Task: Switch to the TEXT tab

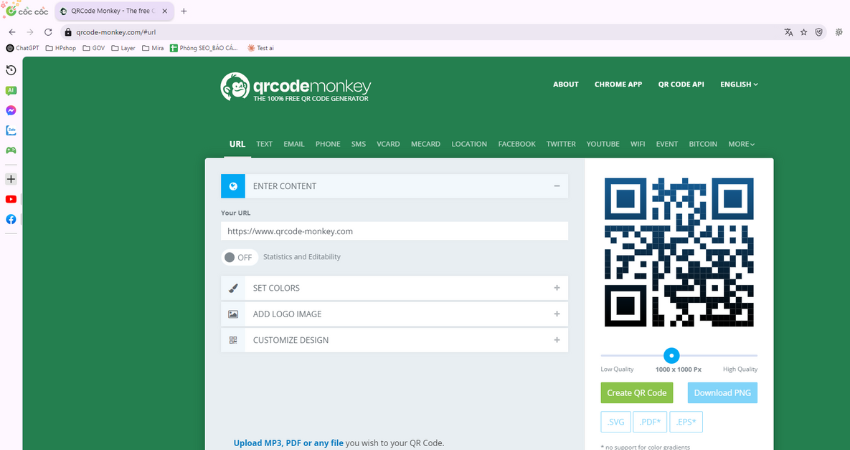Action: (x=264, y=144)
